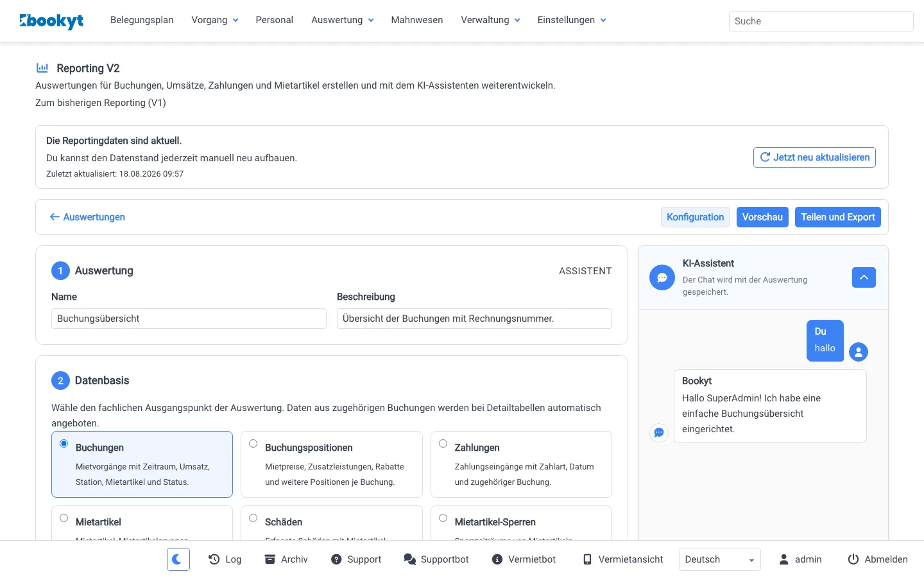The height and width of the screenshot is (578, 924).
Task: Switch to the Konfiguration tab
Action: point(695,217)
